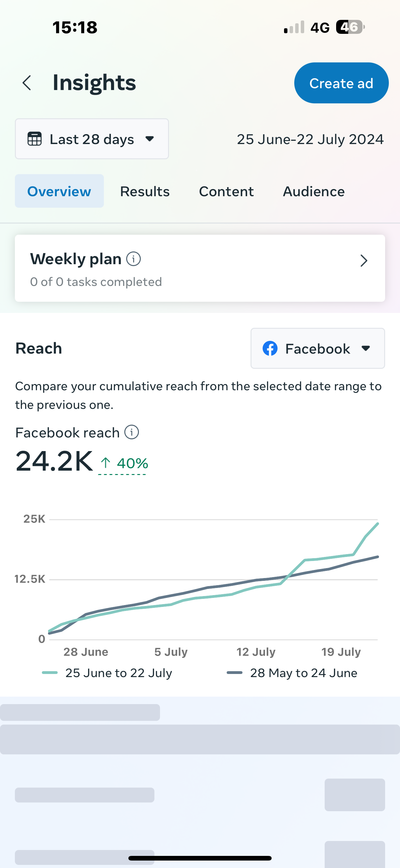Select the Overview tab
This screenshot has height=868, width=400.
tap(59, 191)
